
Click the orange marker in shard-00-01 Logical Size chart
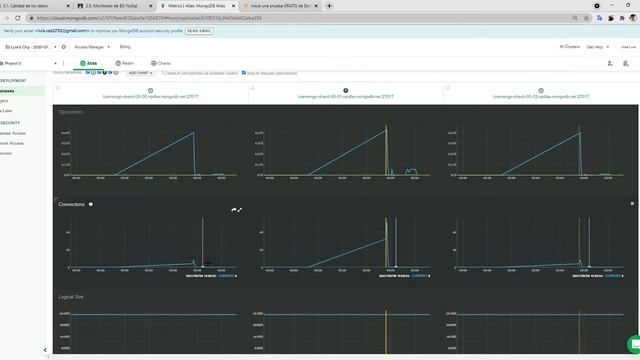click(386, 332)
